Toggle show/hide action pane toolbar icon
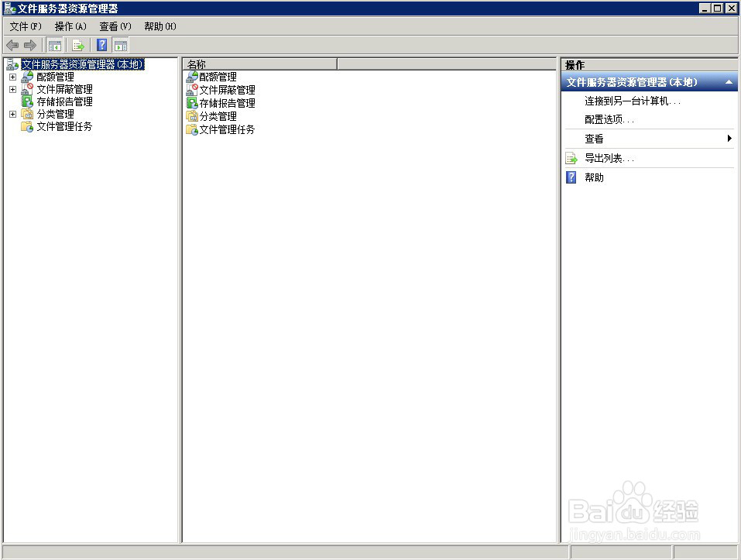Image resolution: width=741 pixels, height=560 pixels. click(x=121, y=46)
